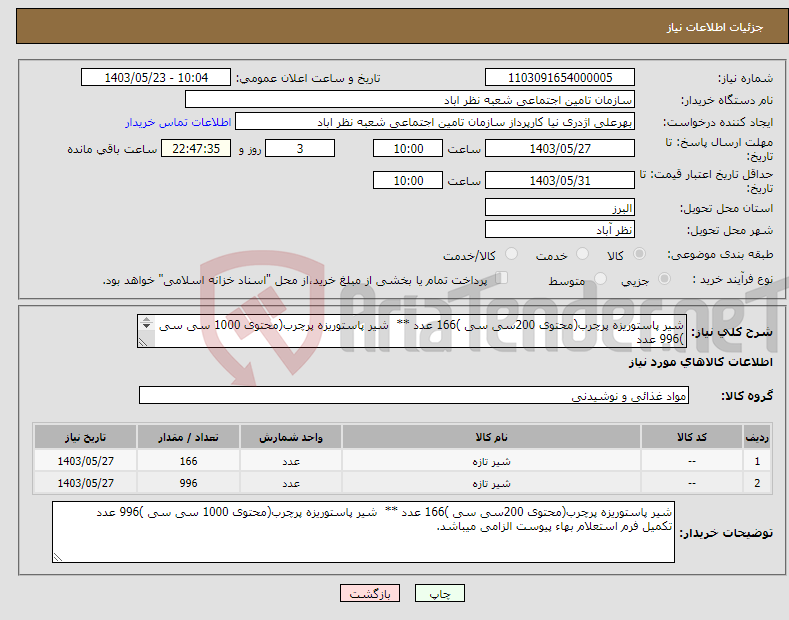The image size is (789, 620).
Task: Click unit cell عدد in row 2
Action: point(291,483)
